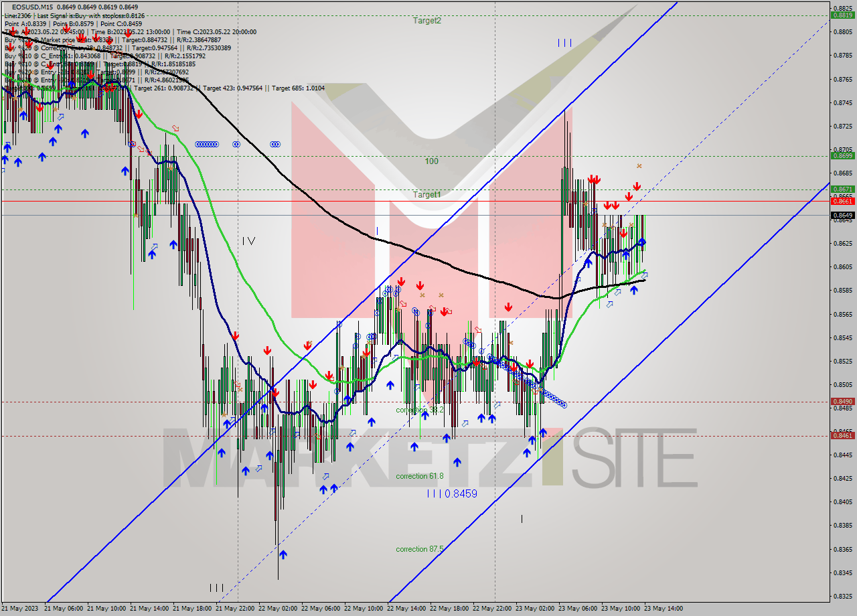Viewport: 857px width, 616px height.
Task: Click the 0.8725 price axis value
Action: [x=842, y=126]
